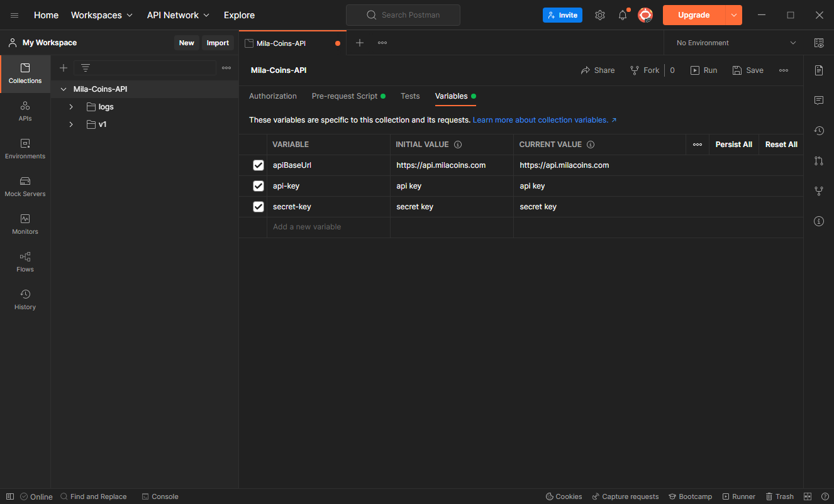The height and width of the screenshot is (504, 834).
Task: Collapse the Mila-Coins-API collection
Action: point(64,89)
